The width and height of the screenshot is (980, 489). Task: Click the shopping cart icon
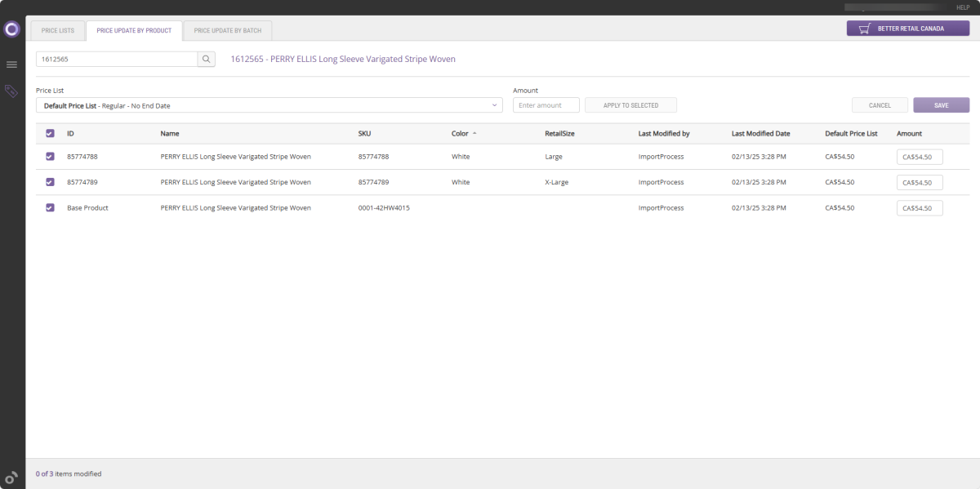[864, 29]
